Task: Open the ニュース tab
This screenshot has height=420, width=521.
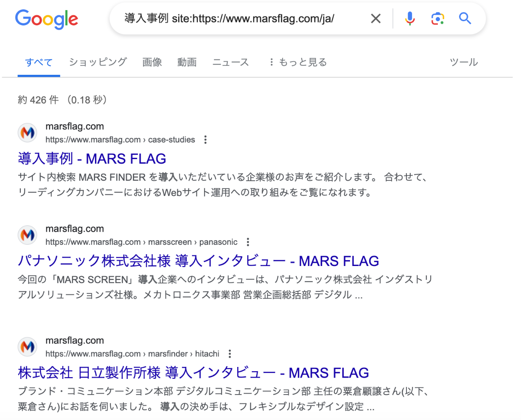Action: point(230,62)
